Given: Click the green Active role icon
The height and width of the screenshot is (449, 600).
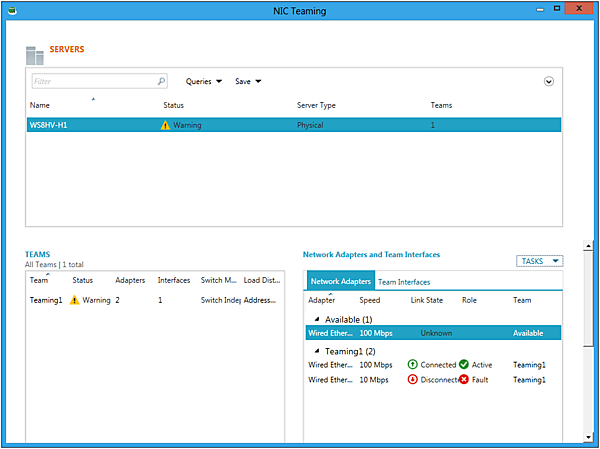Looking at the screenshot, I should [x=464, y=365].
